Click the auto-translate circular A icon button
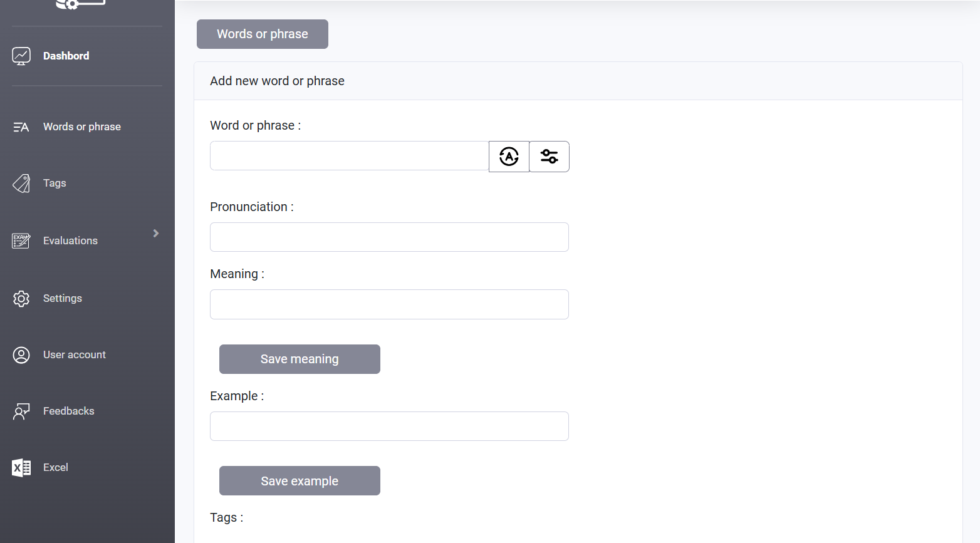The height and width of the screenshot is (543, 980). click(509, 157)
